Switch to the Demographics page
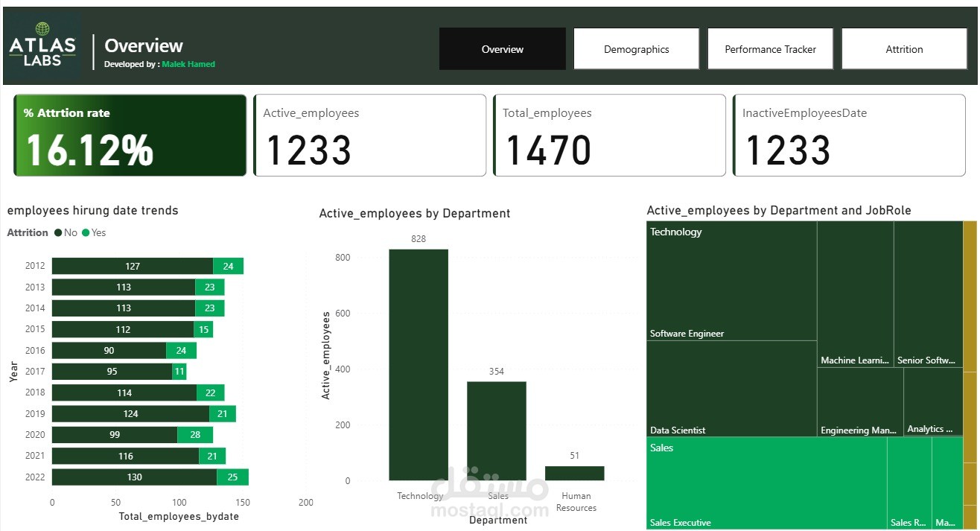 click(x=636, y=48)
